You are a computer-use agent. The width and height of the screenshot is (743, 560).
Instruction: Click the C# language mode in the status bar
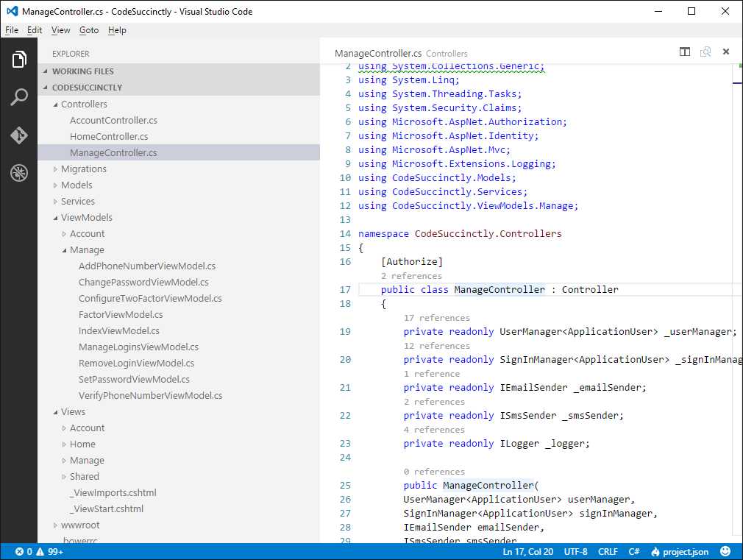pos(634,550)
